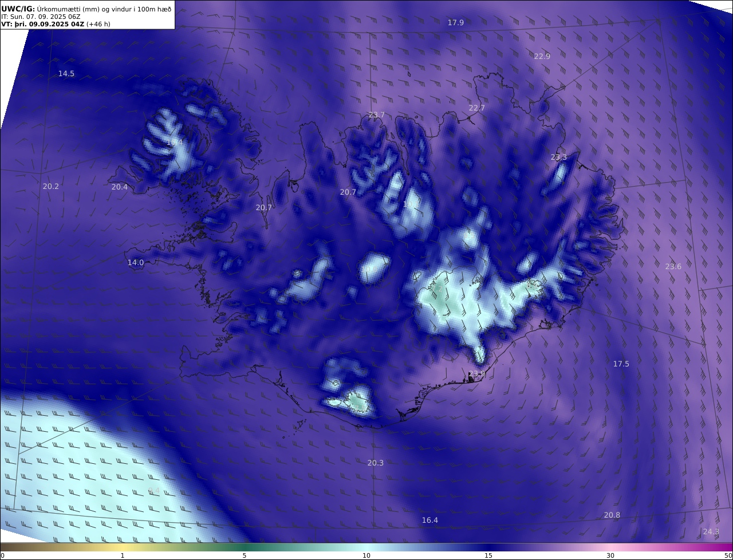Click the colorbar tick label 10
The height and width of the screenshot is (560, 733).
(366, 555)
